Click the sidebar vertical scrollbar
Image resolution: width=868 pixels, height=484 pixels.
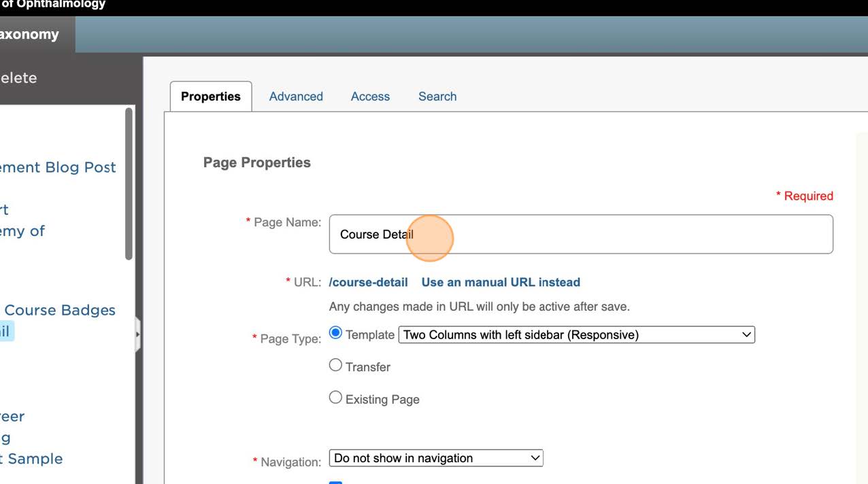coord(129,184)
